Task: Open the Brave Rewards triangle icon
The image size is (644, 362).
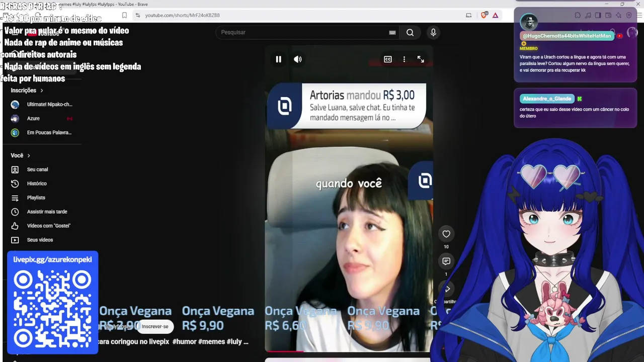Action: click(x=496, y=15)
